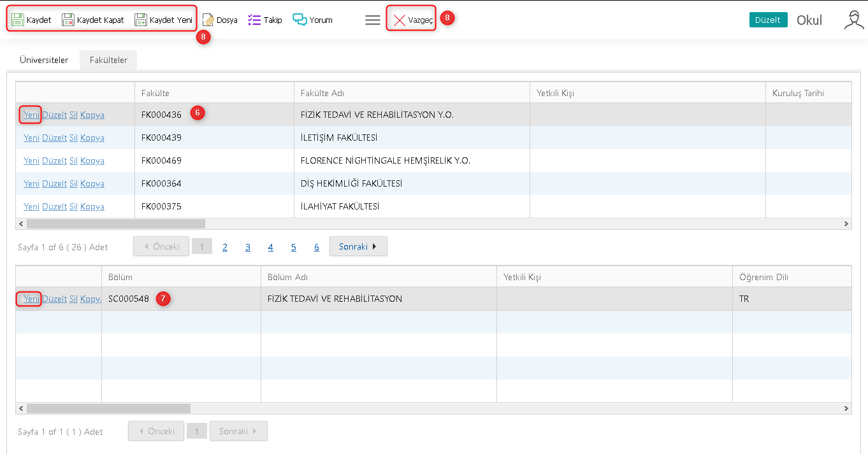Click the Vazgeç cancel X icon
This screenshot has height=454, width=868.
[400, 20]
